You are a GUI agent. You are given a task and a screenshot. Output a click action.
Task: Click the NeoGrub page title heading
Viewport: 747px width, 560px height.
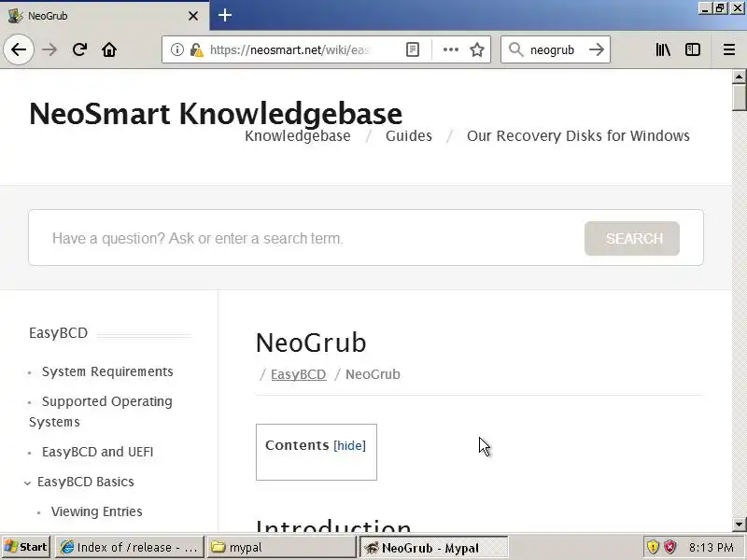pos(311,343)
